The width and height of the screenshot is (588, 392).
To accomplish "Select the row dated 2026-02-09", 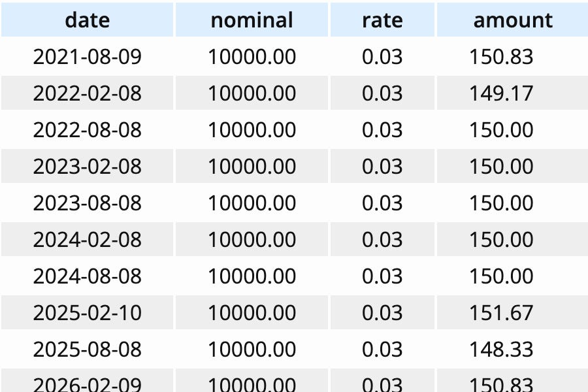I will tap(87, 383).
